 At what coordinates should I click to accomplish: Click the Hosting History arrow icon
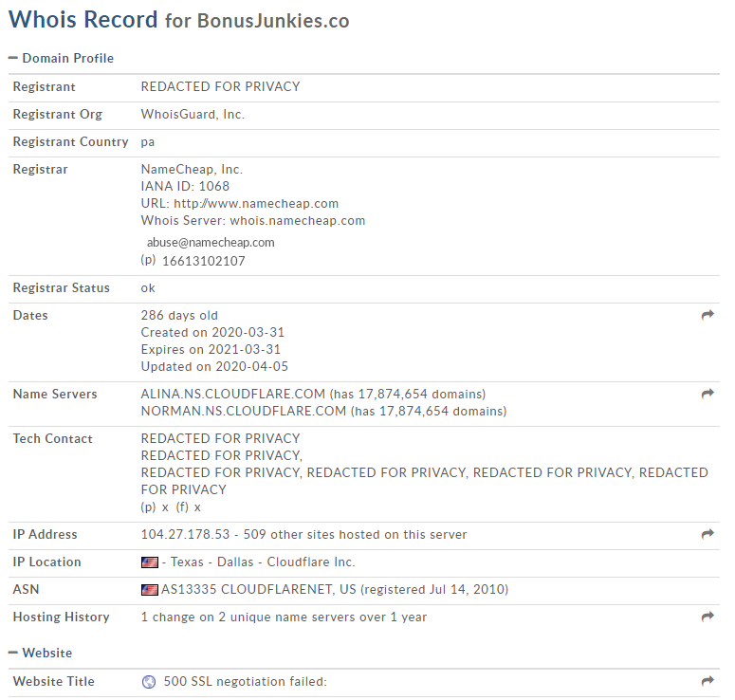707,617
